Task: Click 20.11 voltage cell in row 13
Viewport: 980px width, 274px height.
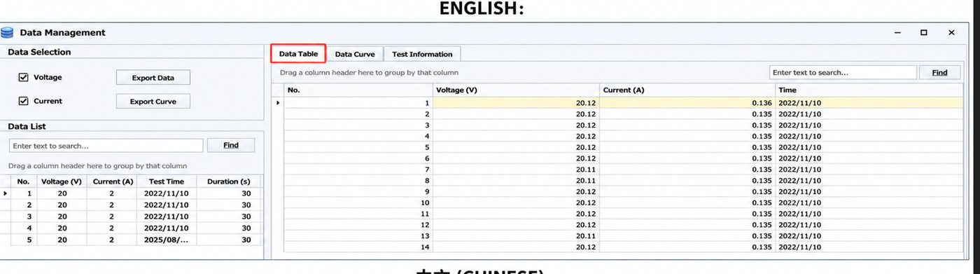Action: (x=516, y=236)
